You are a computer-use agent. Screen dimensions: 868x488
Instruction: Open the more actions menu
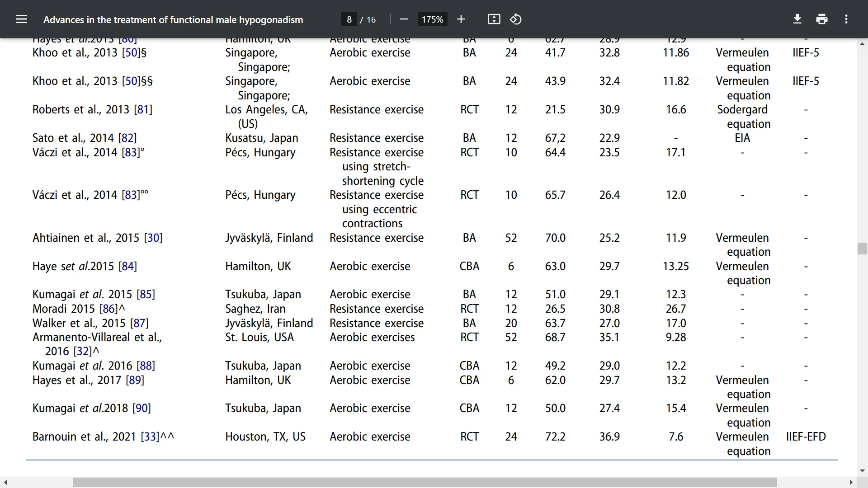click(846, 19)
